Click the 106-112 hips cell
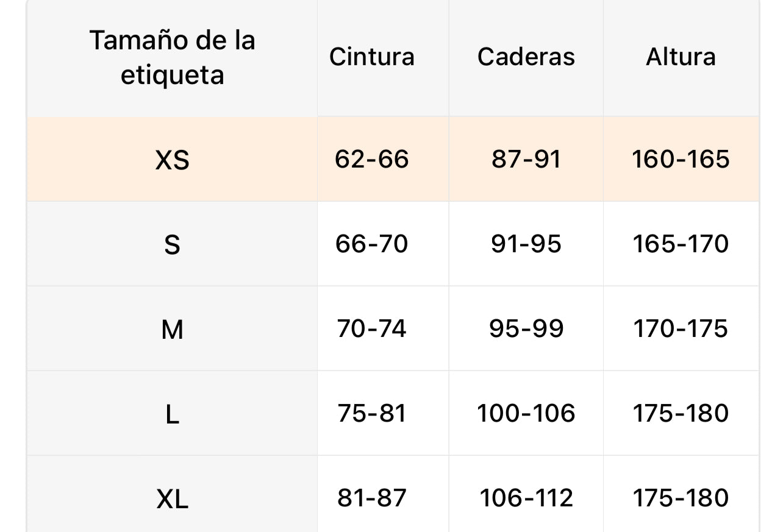 tap(526, 498)
